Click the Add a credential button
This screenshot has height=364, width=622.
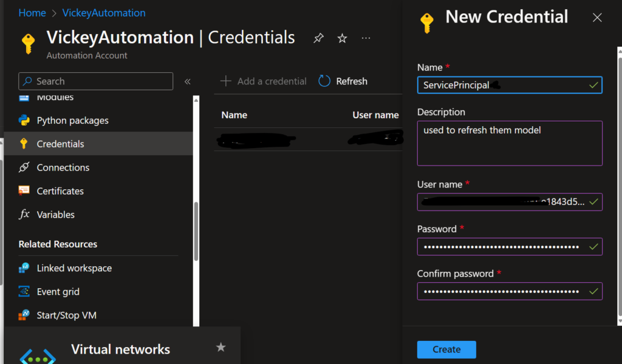(264, 81)
